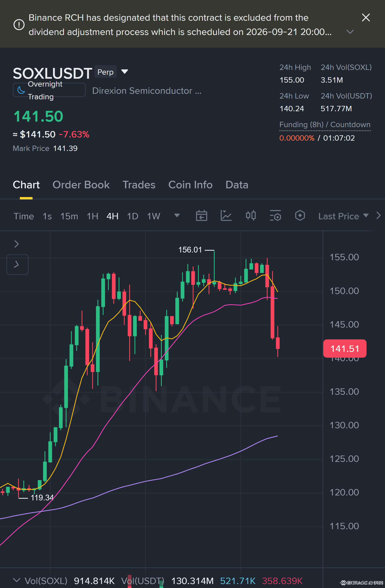Click the Overnight Trading moon badge

point(49,90)
